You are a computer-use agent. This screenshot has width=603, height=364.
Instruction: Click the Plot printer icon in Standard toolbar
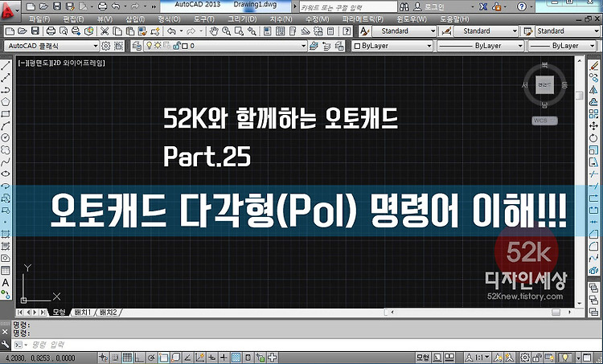tap(51, 31)
